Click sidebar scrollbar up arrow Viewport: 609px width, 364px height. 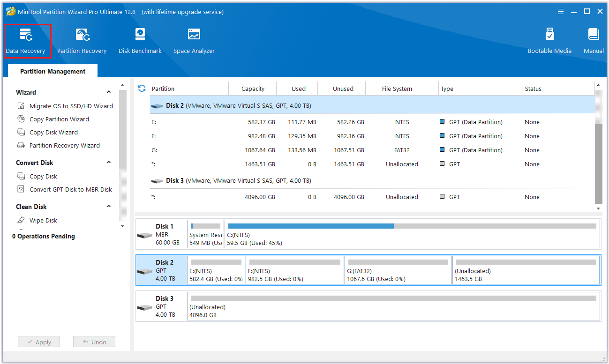pos(123,85)
